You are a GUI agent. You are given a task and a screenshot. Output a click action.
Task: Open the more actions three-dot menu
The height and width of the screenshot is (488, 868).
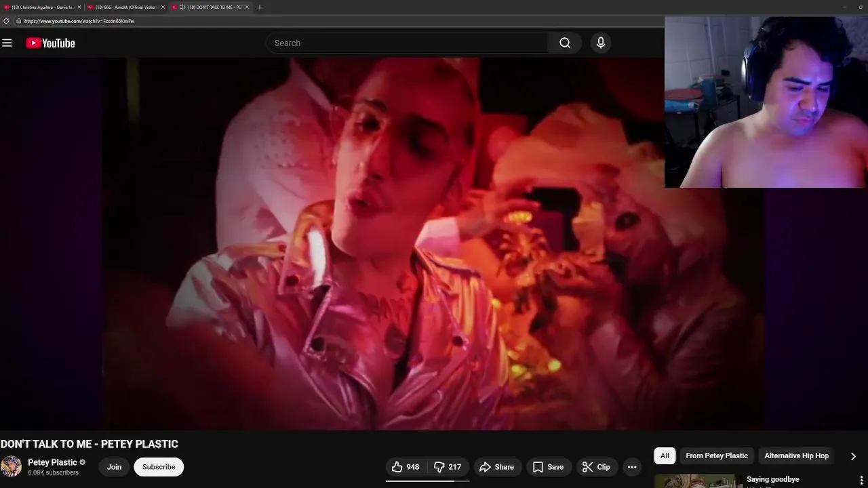point(632,467)
